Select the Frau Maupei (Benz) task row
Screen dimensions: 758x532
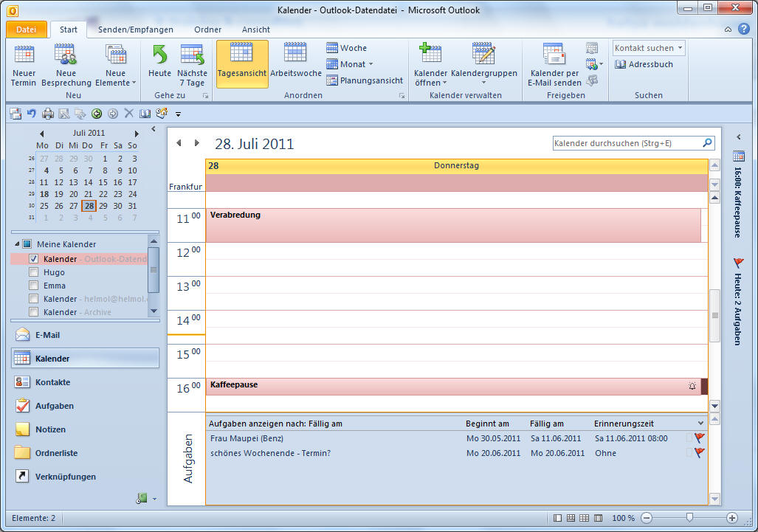pyautogui.click(x=456, y=438)
